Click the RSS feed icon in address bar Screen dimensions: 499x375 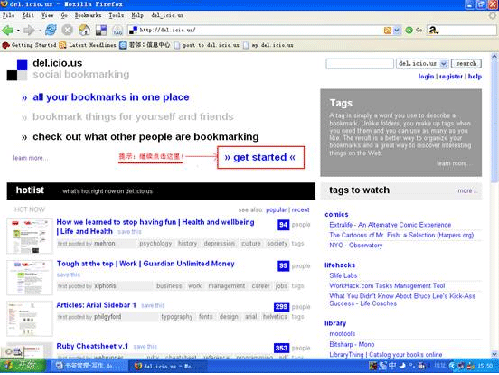point(387,30)
